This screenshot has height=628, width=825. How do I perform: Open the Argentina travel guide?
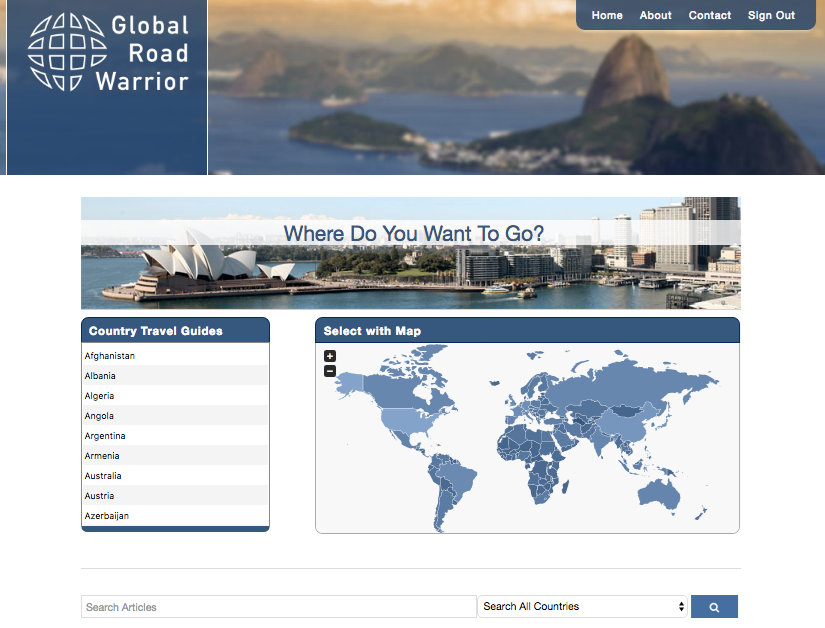click(105, 436)
